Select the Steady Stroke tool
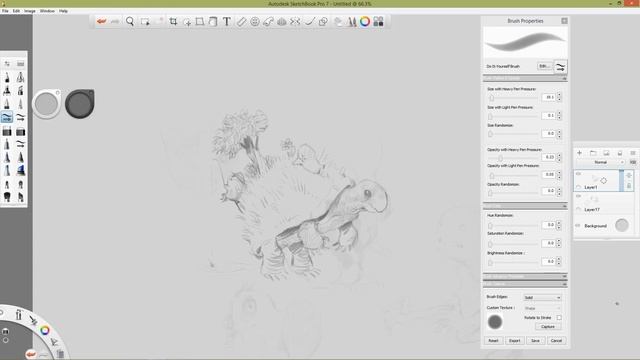The image size is (640, 360). (309, 22)
